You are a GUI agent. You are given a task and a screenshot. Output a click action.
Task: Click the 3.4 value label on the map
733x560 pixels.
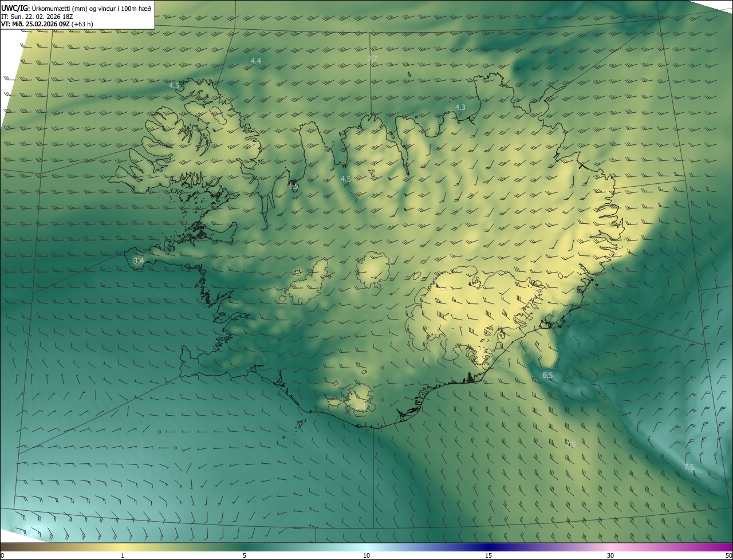point(139,261)
